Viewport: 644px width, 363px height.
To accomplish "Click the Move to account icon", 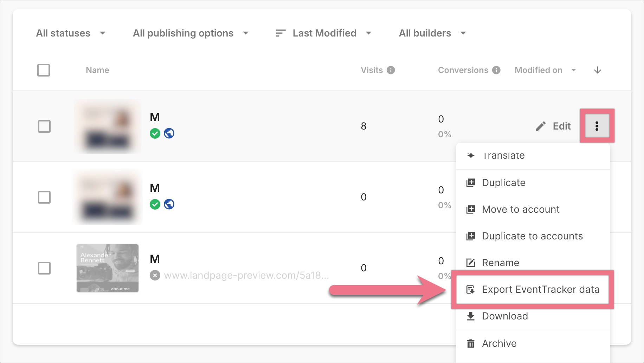I will pyautogui.click(x=471, y=210).
